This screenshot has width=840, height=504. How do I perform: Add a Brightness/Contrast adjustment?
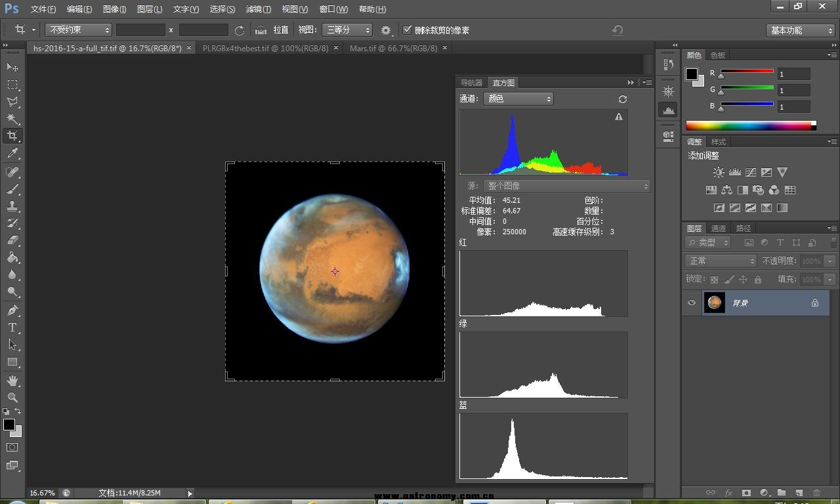tap(719, 173)
